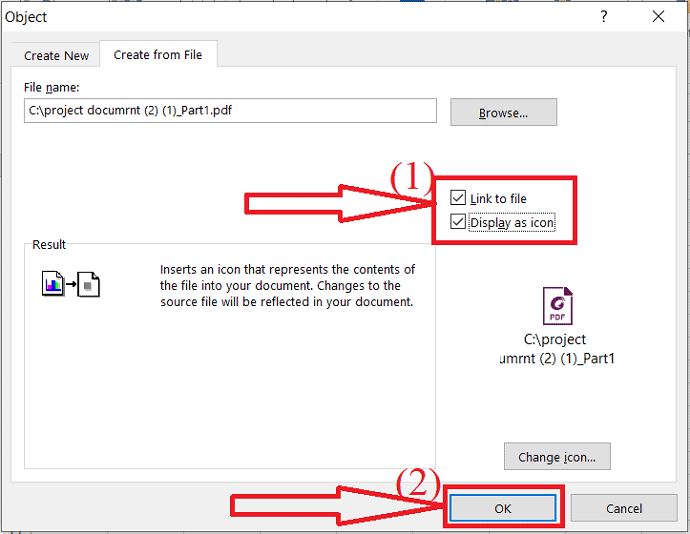This screenshot has height=534, width=690.
Task: Switch to the Create New tab
Action: point(56,55)
